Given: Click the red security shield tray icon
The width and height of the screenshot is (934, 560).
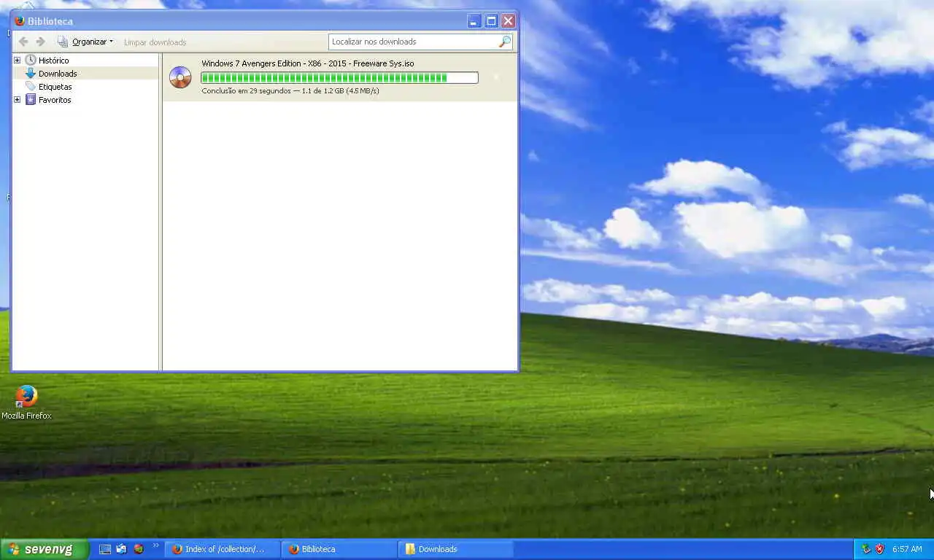Looking at the screenshot, I should click(879, 549).
